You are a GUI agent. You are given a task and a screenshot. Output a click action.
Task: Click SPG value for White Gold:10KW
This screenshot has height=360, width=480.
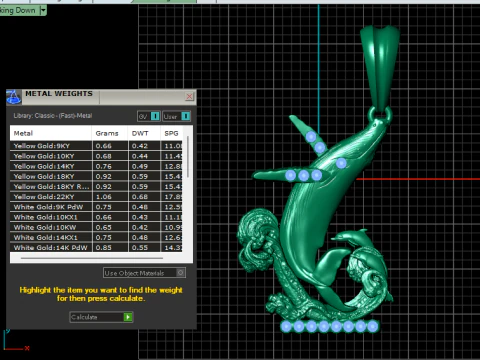click(173, 228)
